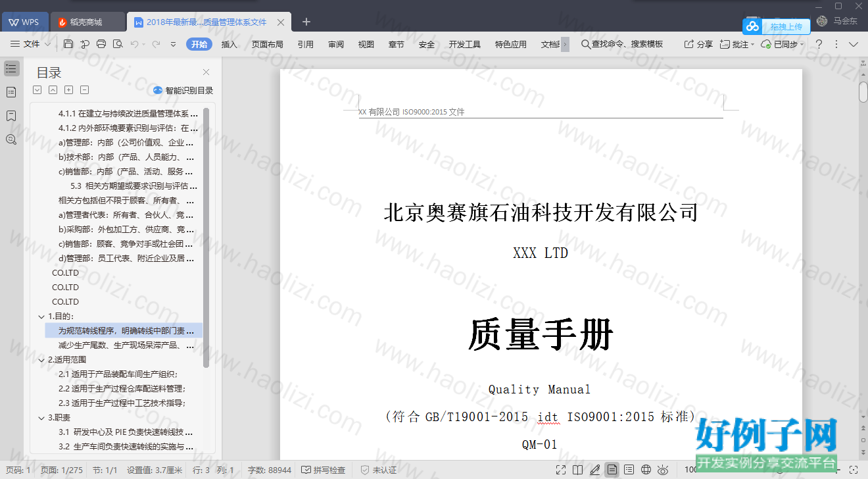Select outline view icon in status bar
Image resolution: width=868 pixels, height=479 pixels.
pyautogui.click(x=629, y=470)
